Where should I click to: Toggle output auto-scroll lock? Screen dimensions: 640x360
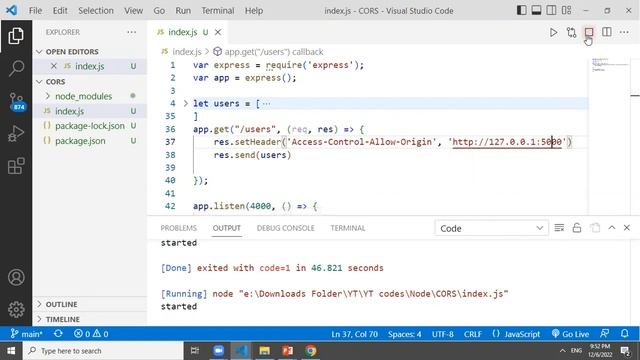coord(577,228)
